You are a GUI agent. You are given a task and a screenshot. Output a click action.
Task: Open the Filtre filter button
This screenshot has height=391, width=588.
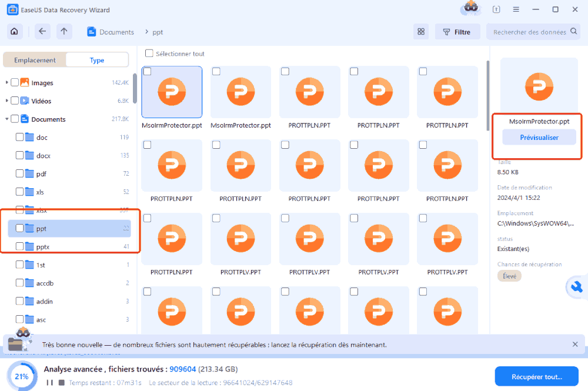click(457, 32)
